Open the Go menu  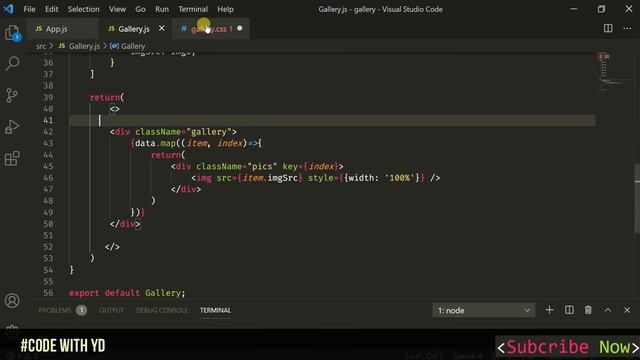140,9
